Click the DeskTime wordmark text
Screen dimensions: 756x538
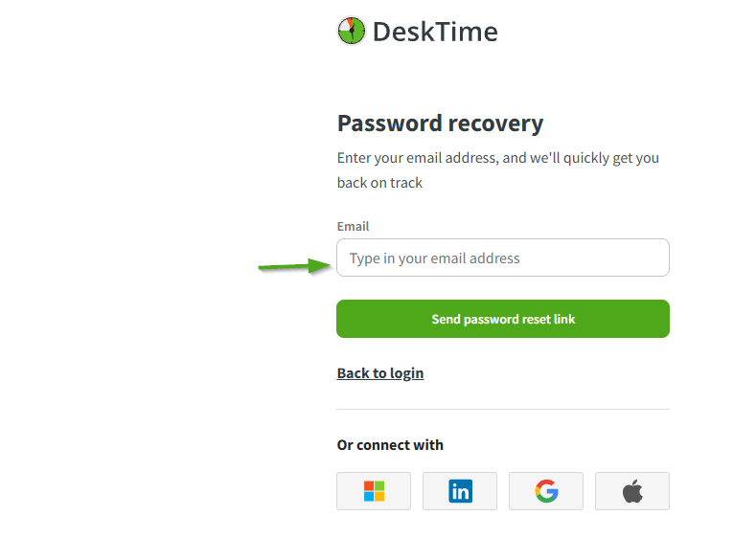click(x=434, y=32)
